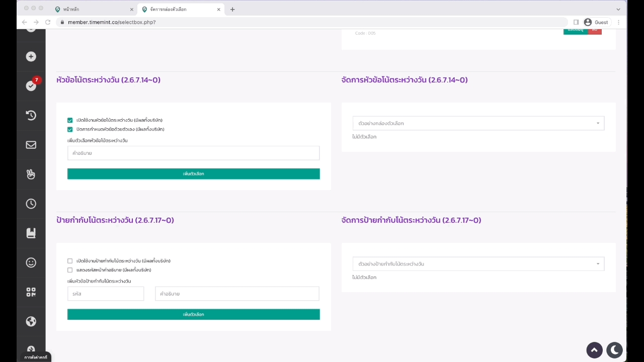
Task: Open the history icon in sidebar
Action: pos(31,116)
